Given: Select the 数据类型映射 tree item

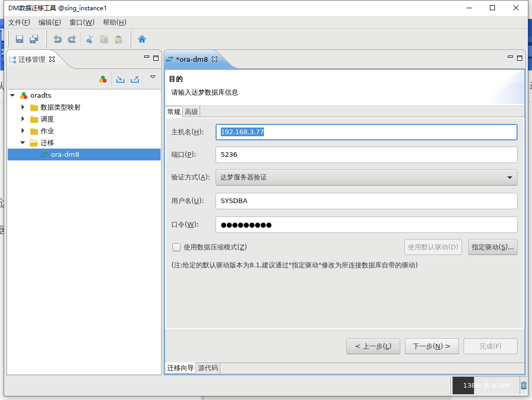Looking at the screenshot, I should pyautogui.click(x=60, y=107).
